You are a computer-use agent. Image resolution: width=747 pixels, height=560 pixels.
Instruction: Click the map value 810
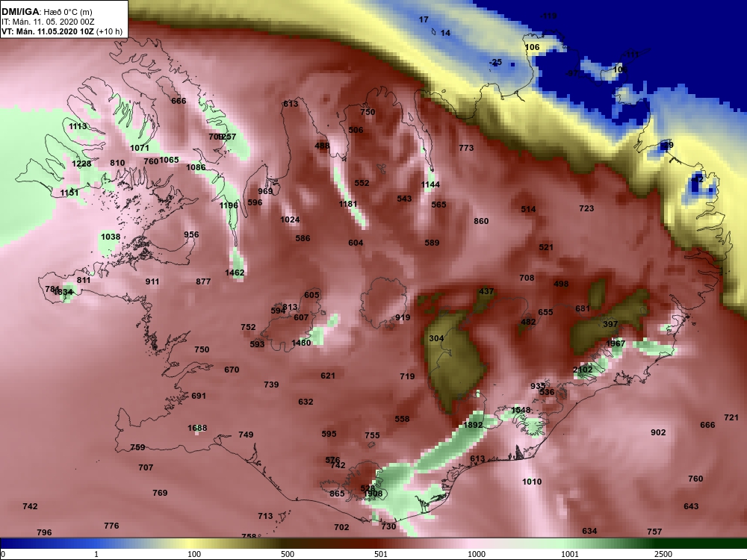tap(117, 163)
